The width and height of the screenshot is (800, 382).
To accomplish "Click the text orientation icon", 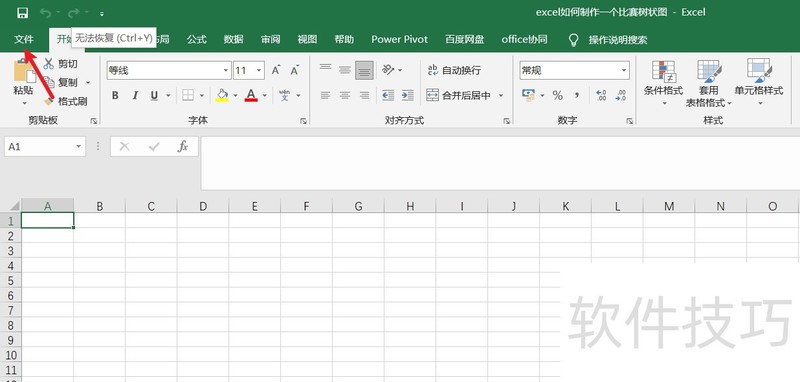I will tap(389, 69).
